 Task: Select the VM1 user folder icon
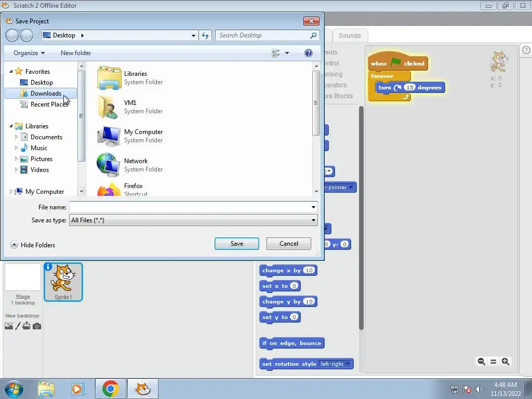point(109,107)
